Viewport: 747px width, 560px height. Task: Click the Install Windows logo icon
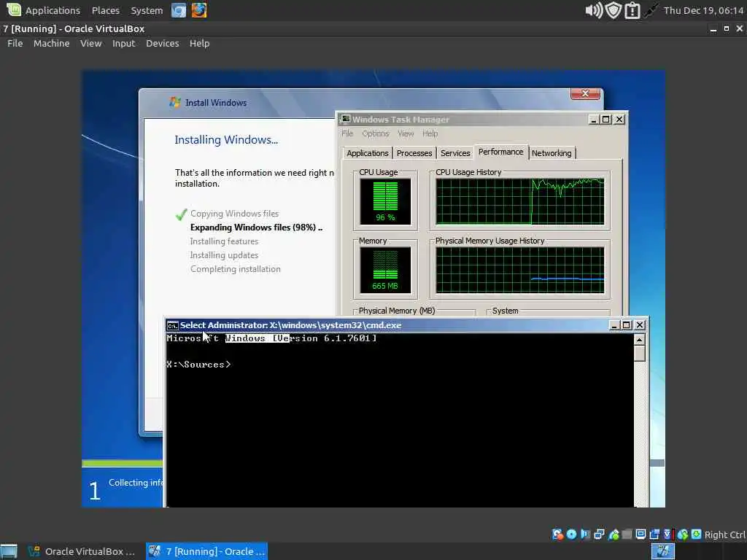pos(175,102)
